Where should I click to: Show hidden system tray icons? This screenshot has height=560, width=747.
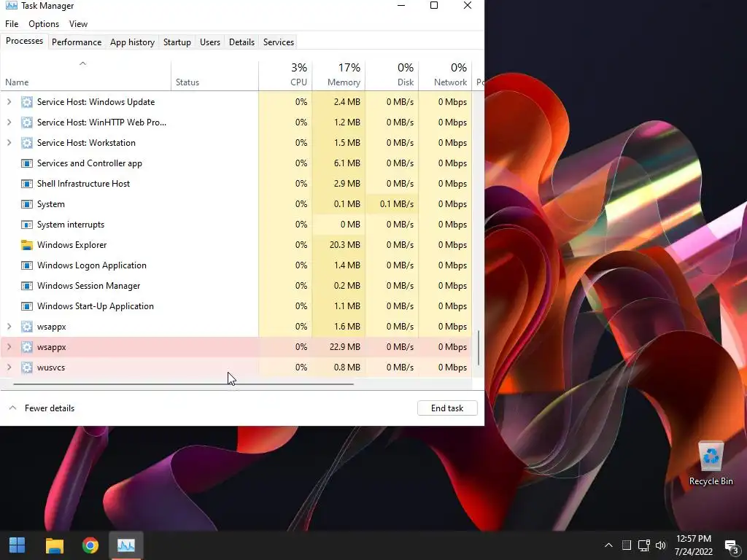[608, 545]
